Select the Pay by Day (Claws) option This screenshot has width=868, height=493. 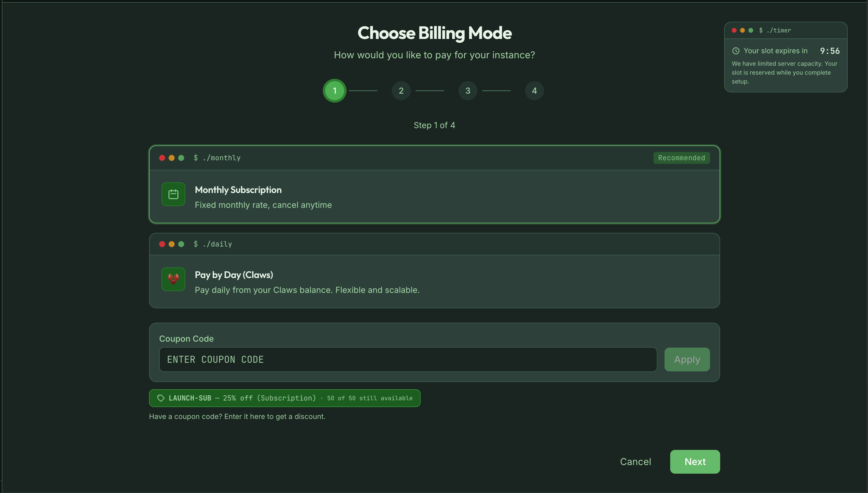click(x=434, y=281)
